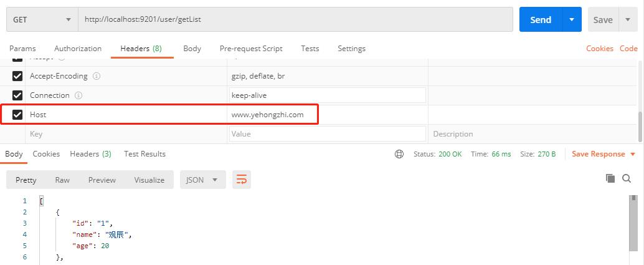Disable the Host header checkbox
The image size is (644, 265).
pyautogui.click(x=17, y=115)
